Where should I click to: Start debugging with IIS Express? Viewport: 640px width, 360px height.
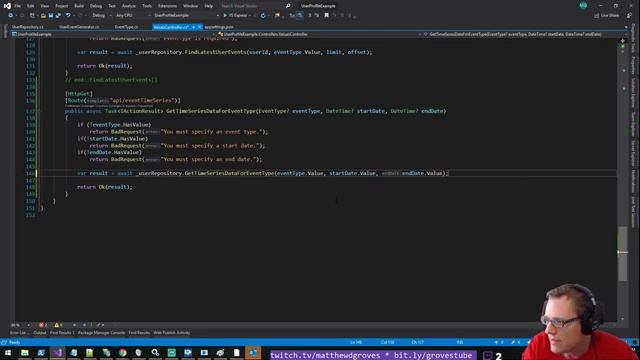point(236,16)
